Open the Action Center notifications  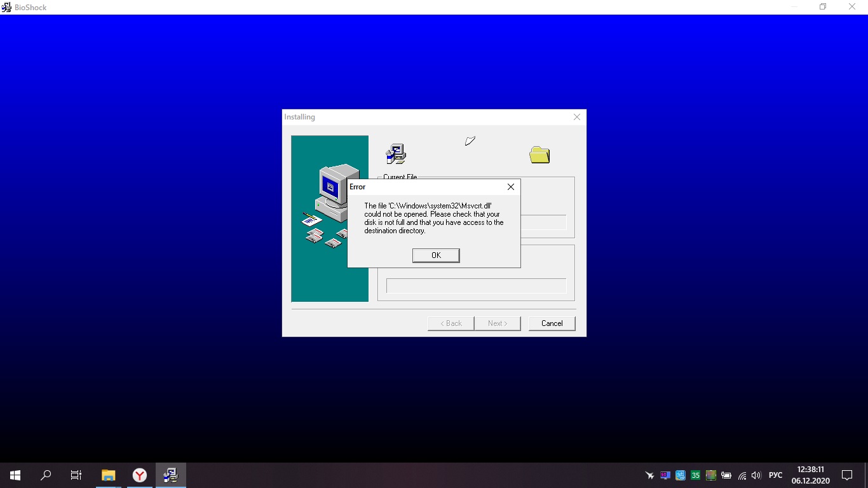point(846,475)
